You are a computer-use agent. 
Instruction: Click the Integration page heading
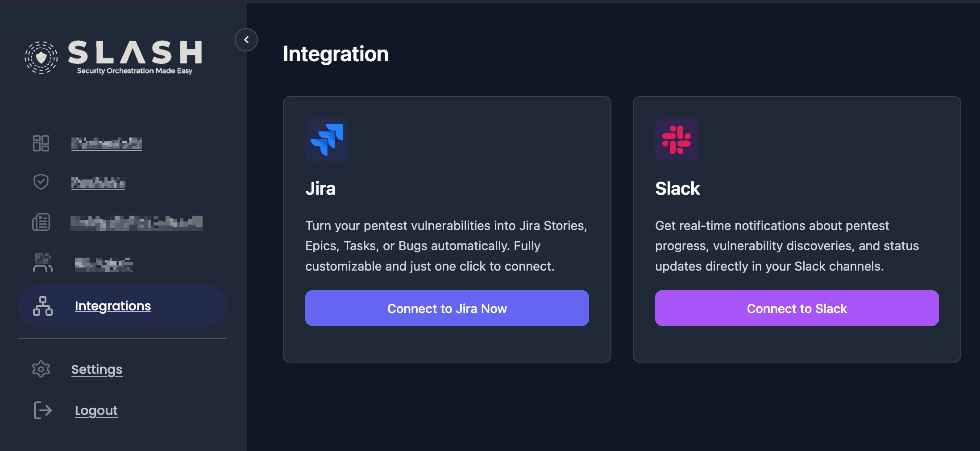click(336, 54)
